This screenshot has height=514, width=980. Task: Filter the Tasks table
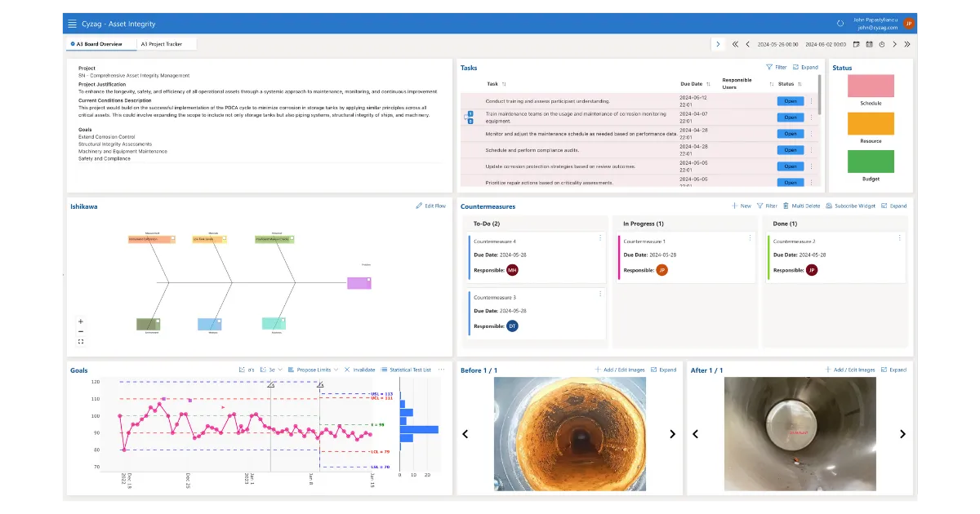777,68
